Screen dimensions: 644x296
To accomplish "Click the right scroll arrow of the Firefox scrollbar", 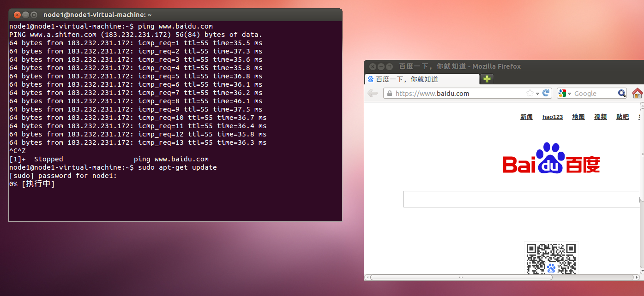I will coord(637,278).
